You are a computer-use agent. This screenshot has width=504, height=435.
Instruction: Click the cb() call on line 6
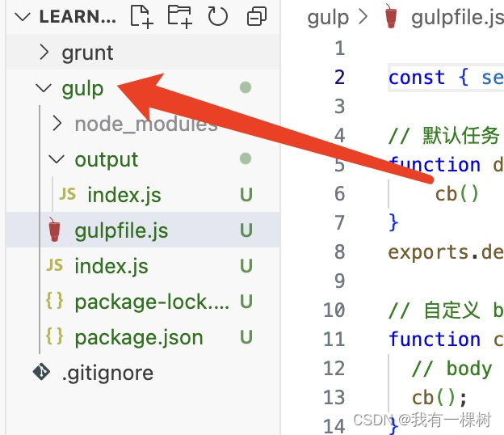click(x=457, y=194)
